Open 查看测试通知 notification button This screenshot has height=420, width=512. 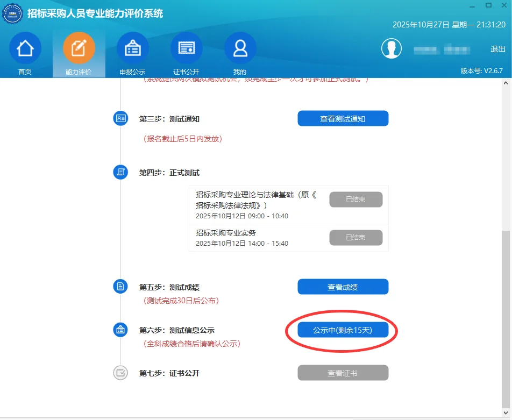coord(343,118)
